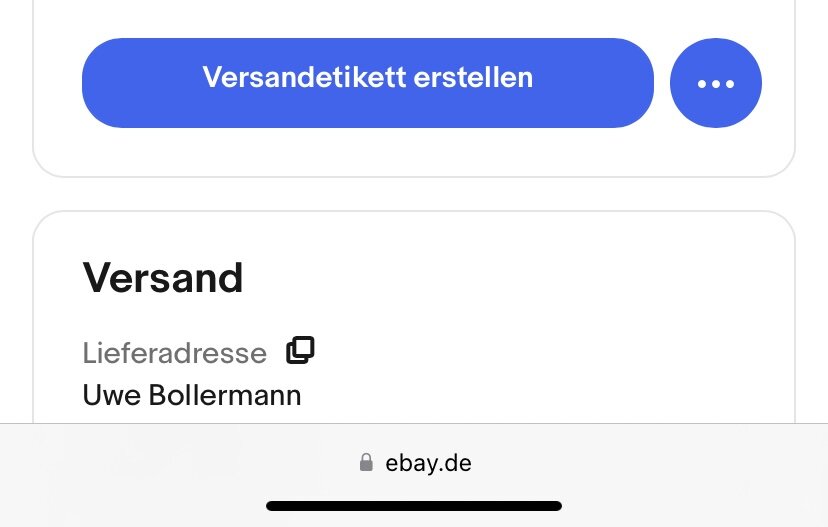Create a shipping label with the blue pill button
The height and width of the screenshot is (527, 828).
368,83
